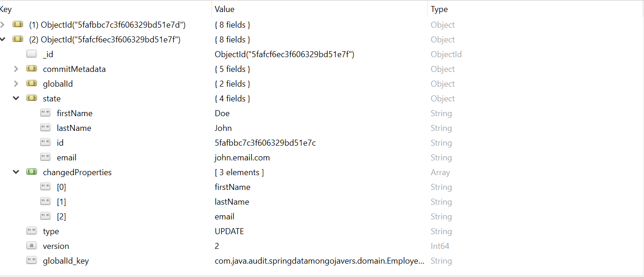Expand the commitMetadata node

point(16,69)
